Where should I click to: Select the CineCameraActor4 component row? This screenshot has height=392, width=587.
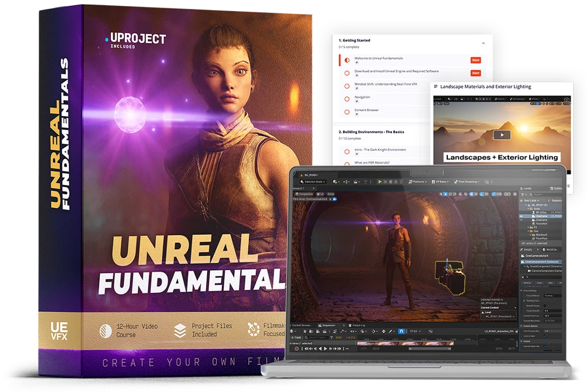541,262
